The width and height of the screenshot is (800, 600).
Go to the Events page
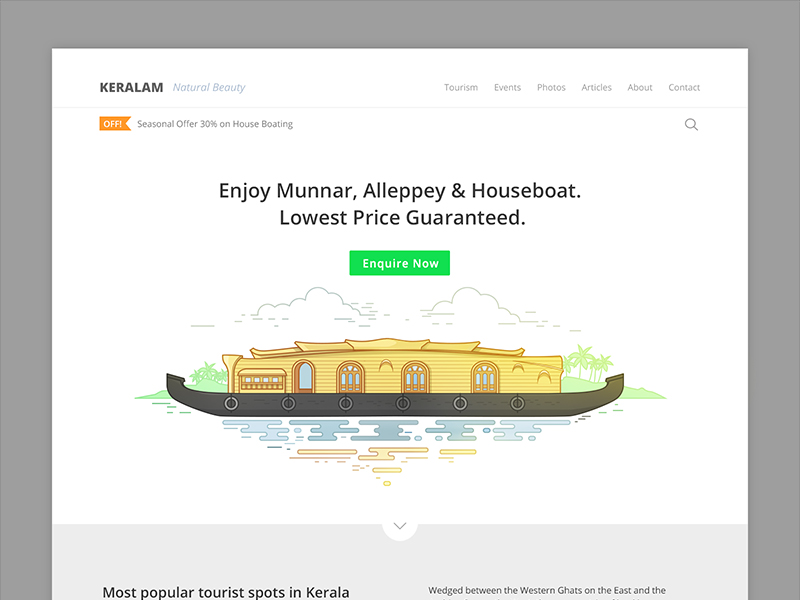pyautogui.click(x=507, y=88)
